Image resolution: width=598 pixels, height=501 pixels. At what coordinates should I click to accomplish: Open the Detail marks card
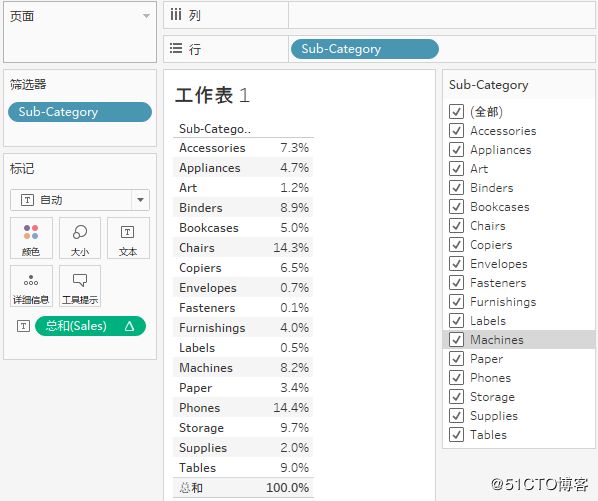pyautogui.click(x=31, y=286)
